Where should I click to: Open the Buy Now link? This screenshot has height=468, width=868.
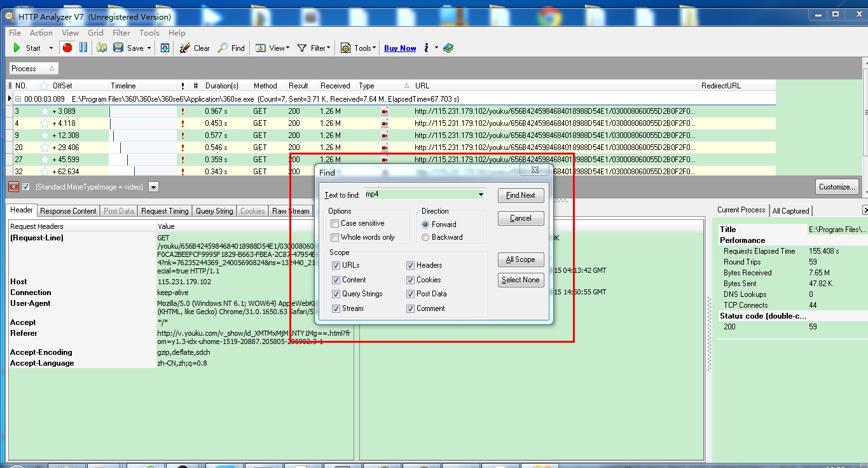[400, 48]
